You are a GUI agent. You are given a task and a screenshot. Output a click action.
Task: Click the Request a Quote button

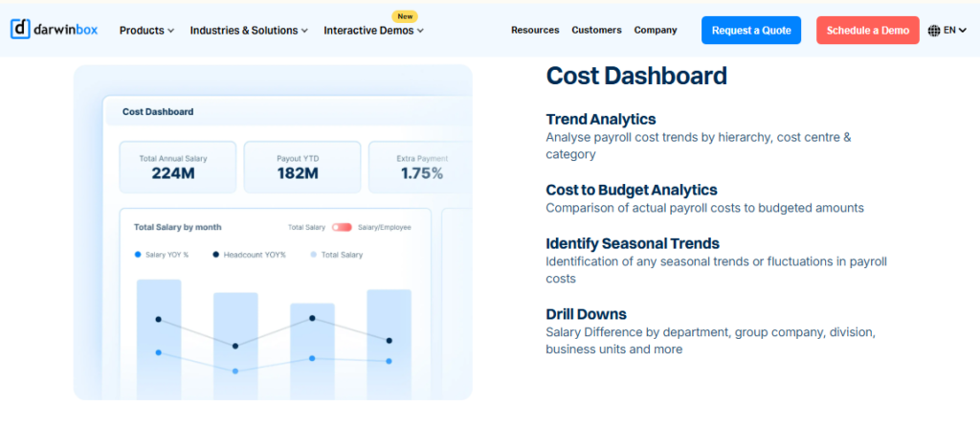[751, 30]
